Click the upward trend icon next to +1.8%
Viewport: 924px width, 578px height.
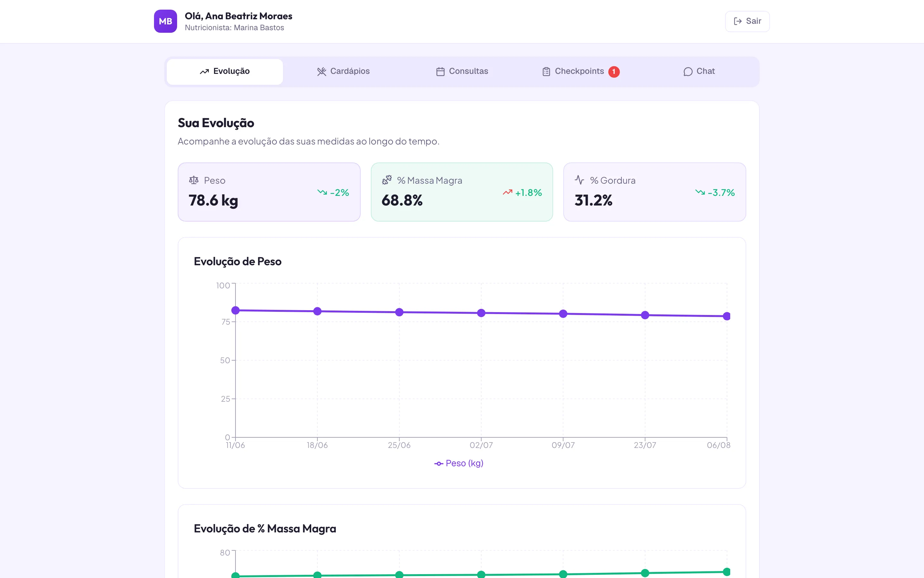(508, 192)
